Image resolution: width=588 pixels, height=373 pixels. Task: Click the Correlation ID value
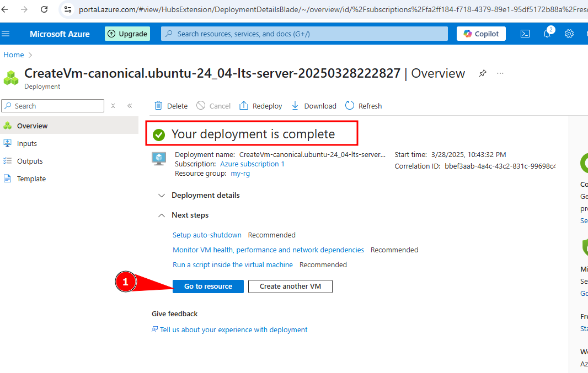(500, 166)
